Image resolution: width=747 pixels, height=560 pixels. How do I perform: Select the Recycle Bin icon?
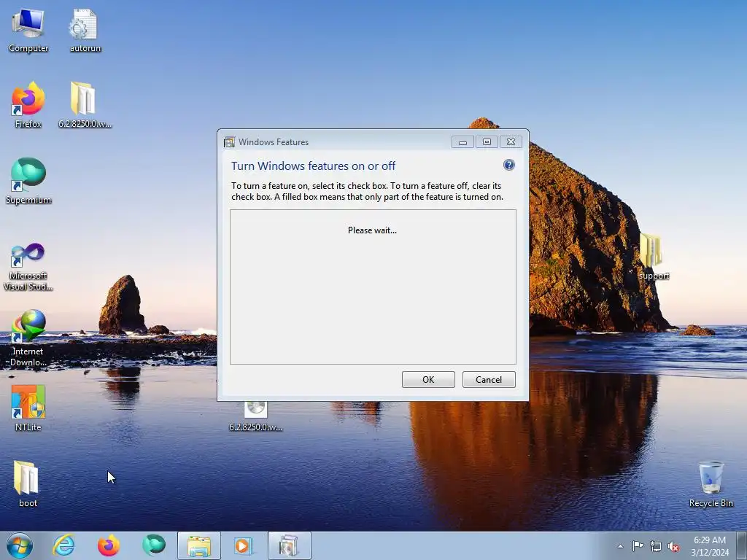point(711,485)
